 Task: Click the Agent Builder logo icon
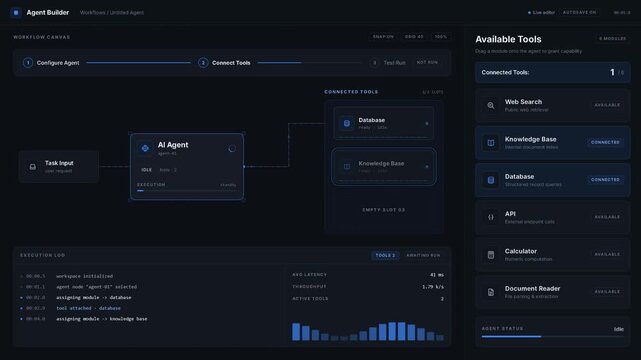(x=16, y=13)
